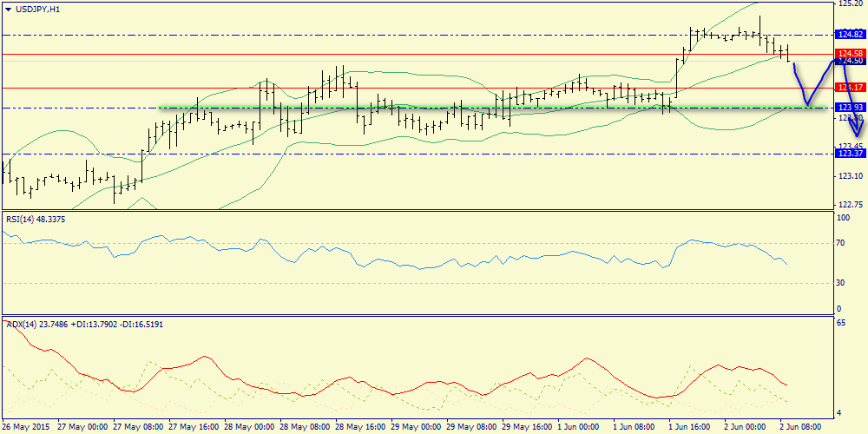Viewport: 868px width, 434px height.
Task: Click the 123.10 price scale value
Action: click(x=850, y=176)
